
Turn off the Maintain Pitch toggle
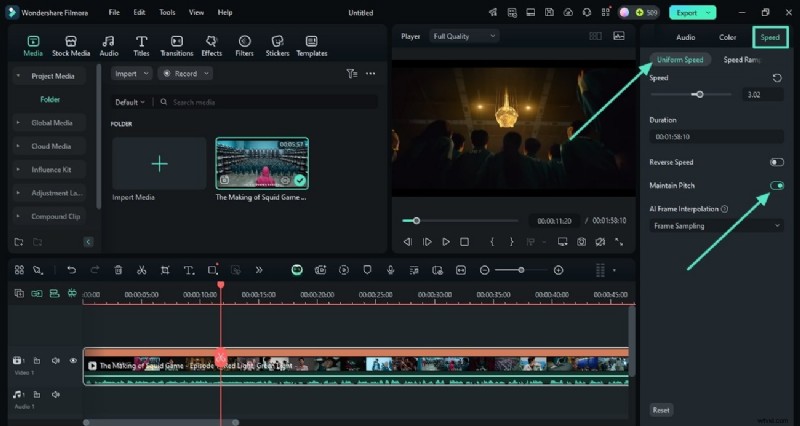776,185
